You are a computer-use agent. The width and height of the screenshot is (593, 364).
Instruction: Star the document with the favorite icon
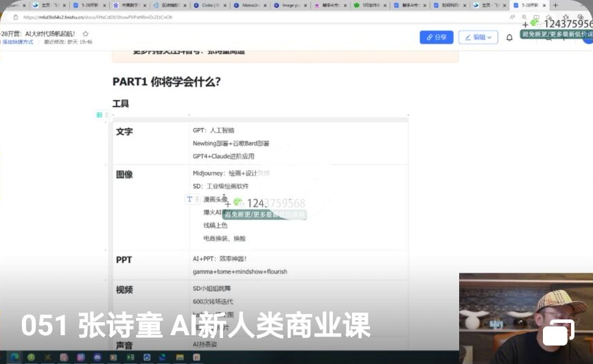(x=86, y=33)
